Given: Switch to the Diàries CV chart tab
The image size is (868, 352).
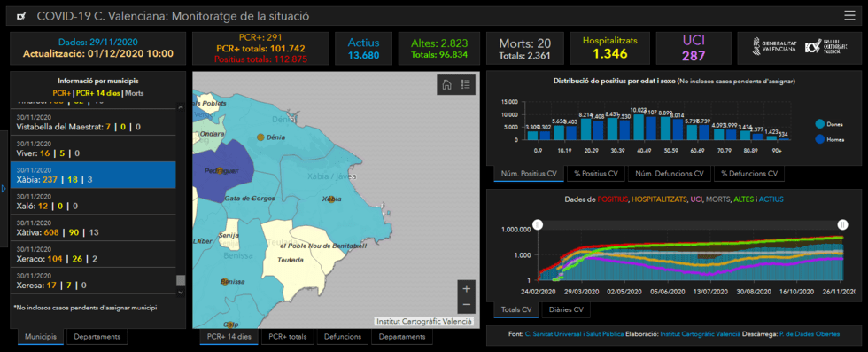Looking at the screenshot, I should click(x=566, y=309).
